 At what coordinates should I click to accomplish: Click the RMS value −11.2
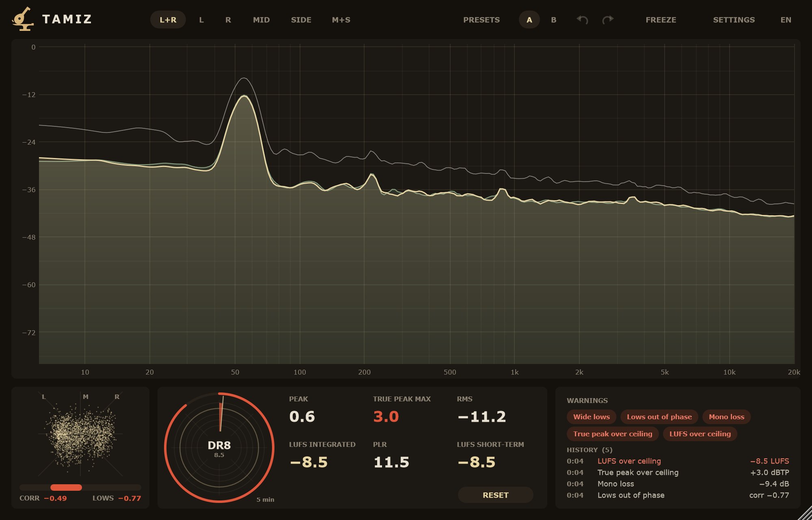point(482,417)
